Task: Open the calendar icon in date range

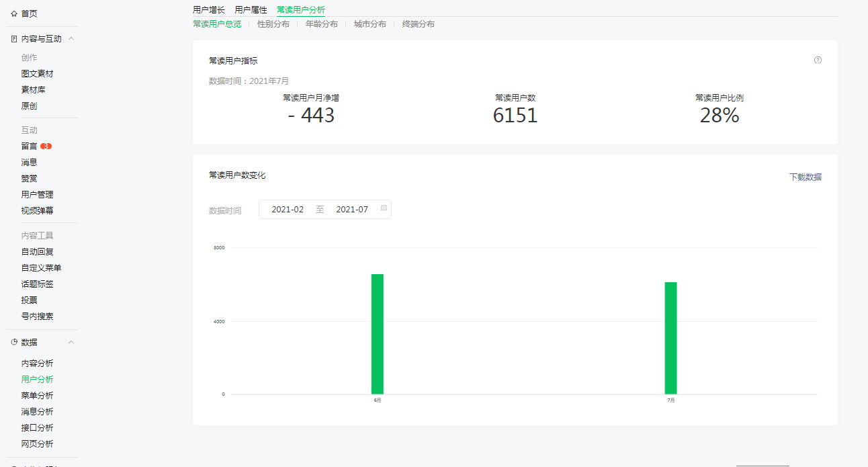Action: tap(384, 208)
